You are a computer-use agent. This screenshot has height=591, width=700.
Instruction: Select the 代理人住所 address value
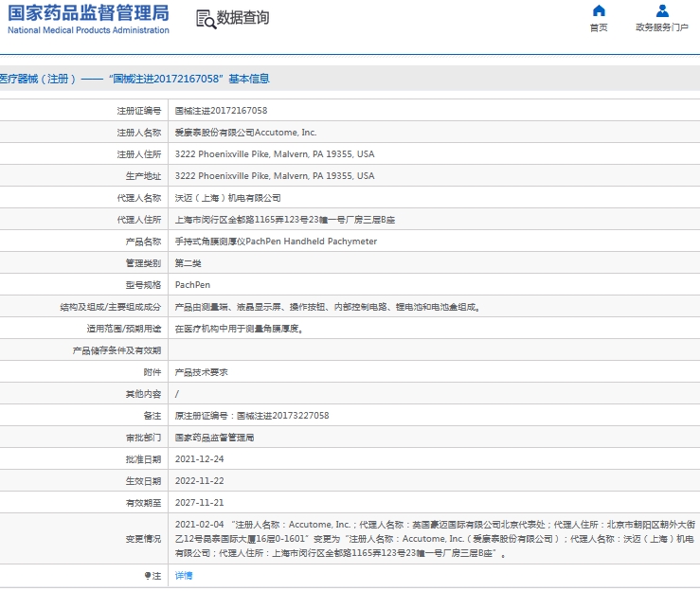tap(285, 220)
